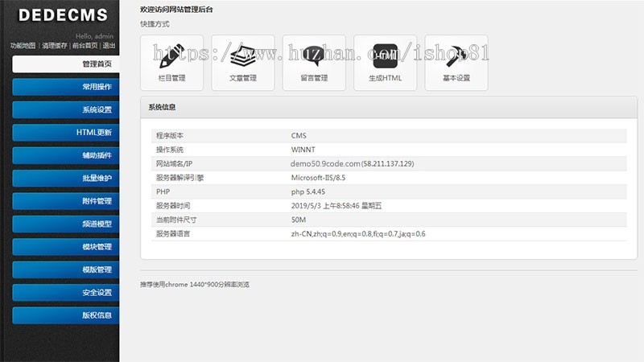Open the 批量维护 sidebar section

pyautogui.click(x=66, y=178)
